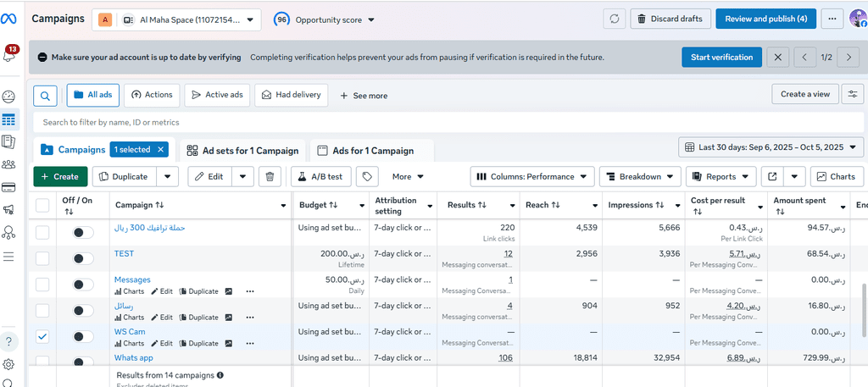Image resolution: width=868 pixels, height=387 pixels.
Task: Click the Start verification button
Action: 721,58
